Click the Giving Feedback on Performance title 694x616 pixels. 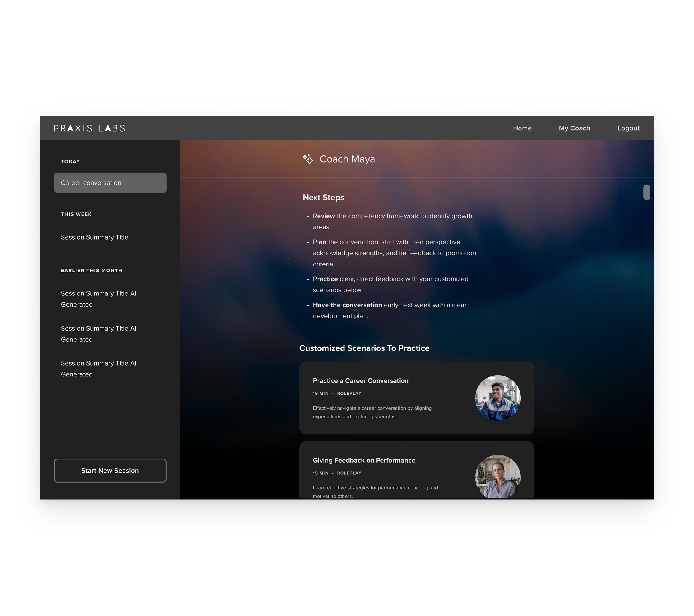[x=364, y=461]
